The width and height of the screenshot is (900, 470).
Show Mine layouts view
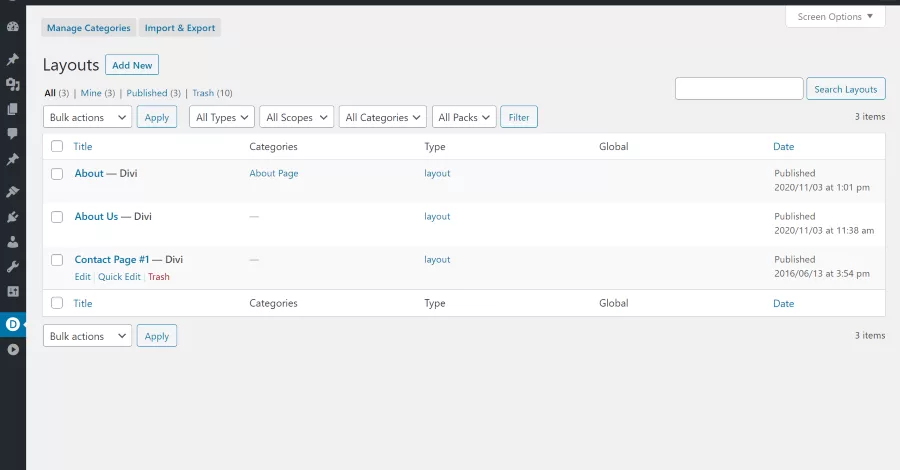tap(91, 93)
